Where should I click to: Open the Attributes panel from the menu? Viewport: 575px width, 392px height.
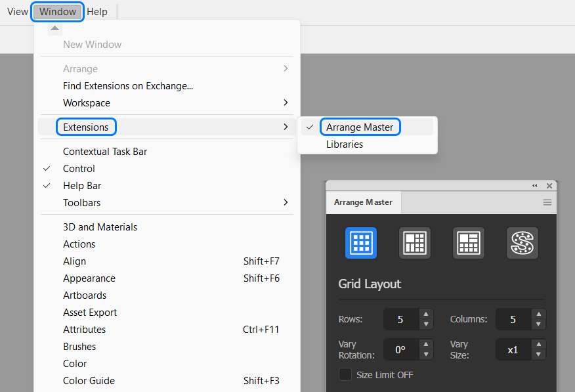(x=167, y=330)
